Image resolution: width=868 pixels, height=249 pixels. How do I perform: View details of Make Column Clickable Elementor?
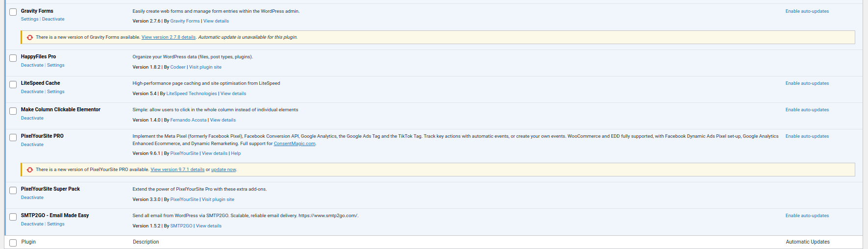tap(223, 120)
